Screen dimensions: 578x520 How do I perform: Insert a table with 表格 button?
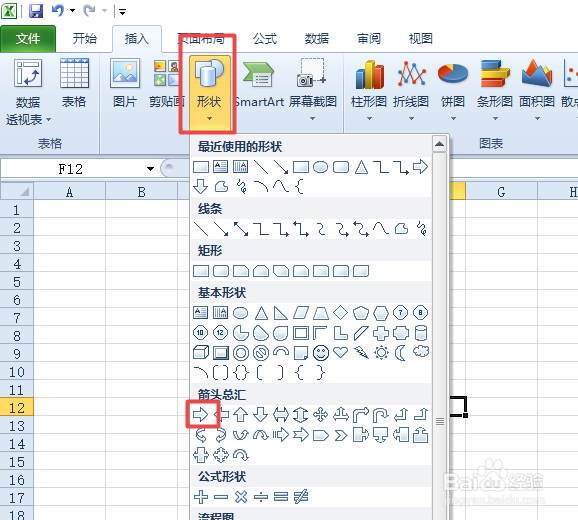coord(74,83)
